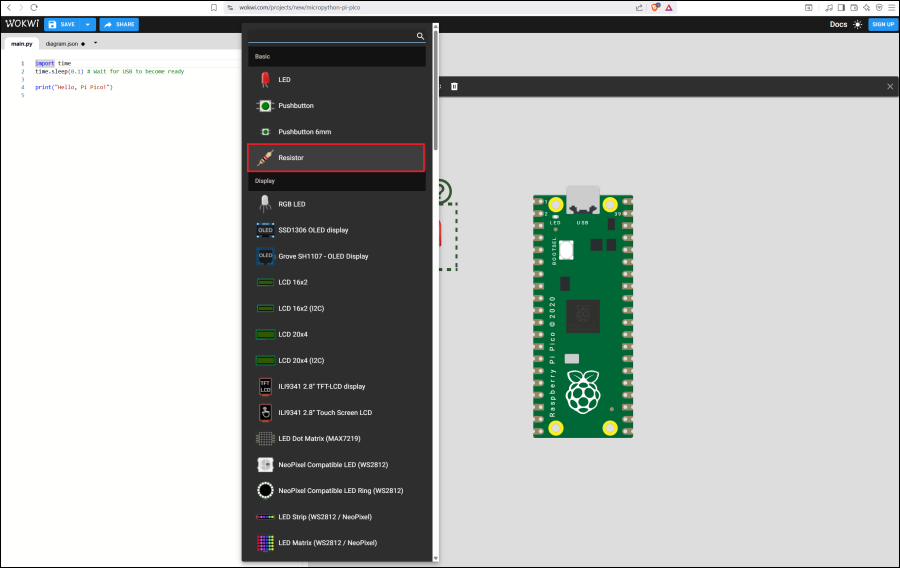The width and height of the screenshot is (900, 568).
Task: Open the editor tabs dropdown arrow
Action: (95, 43)
